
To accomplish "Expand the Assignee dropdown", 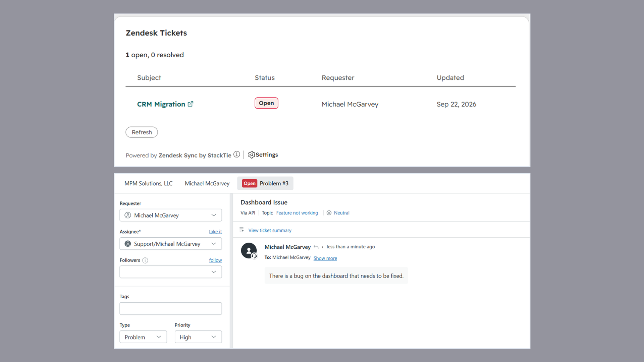I will (x=171, y=244).
